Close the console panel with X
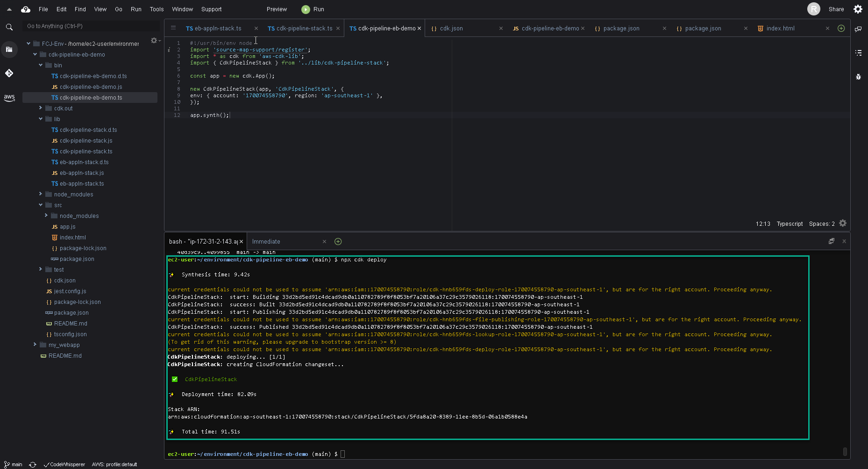Screen dimensions: 868x469 click(844, 241)
